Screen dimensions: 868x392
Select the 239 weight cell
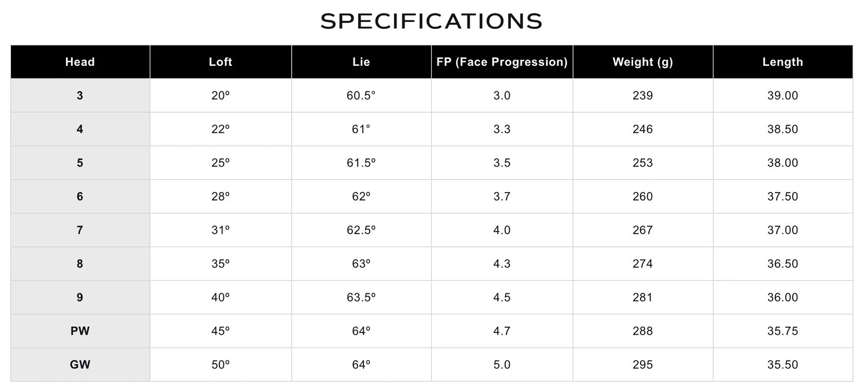coord(643,96)
